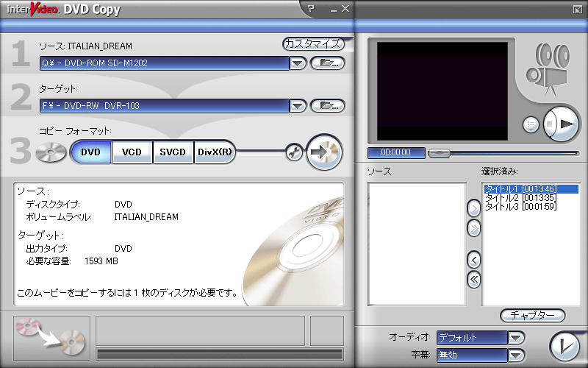Screen dimensions: 588x368
Task: Click the preview seek slider handle
Action: coord(439,153)
